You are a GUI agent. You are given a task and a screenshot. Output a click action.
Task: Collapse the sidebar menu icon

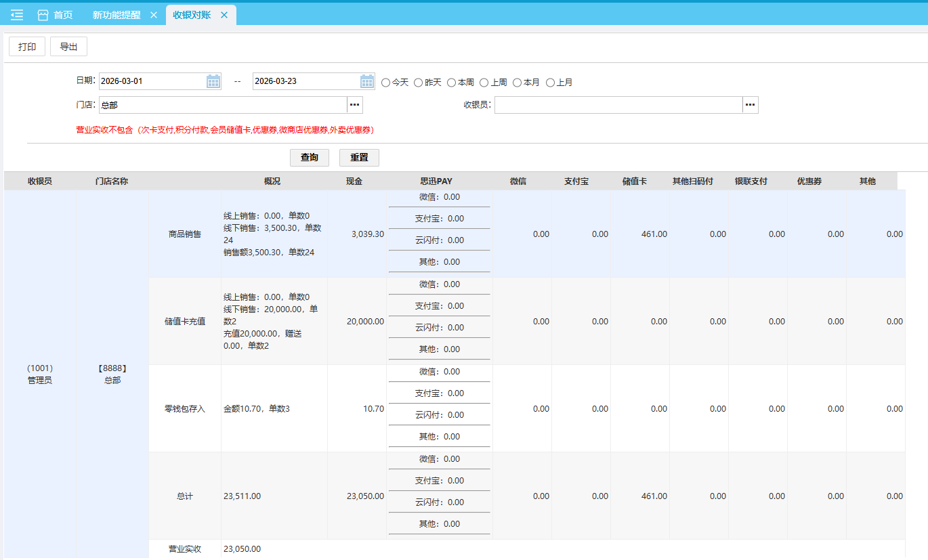(x=17, y=15)
